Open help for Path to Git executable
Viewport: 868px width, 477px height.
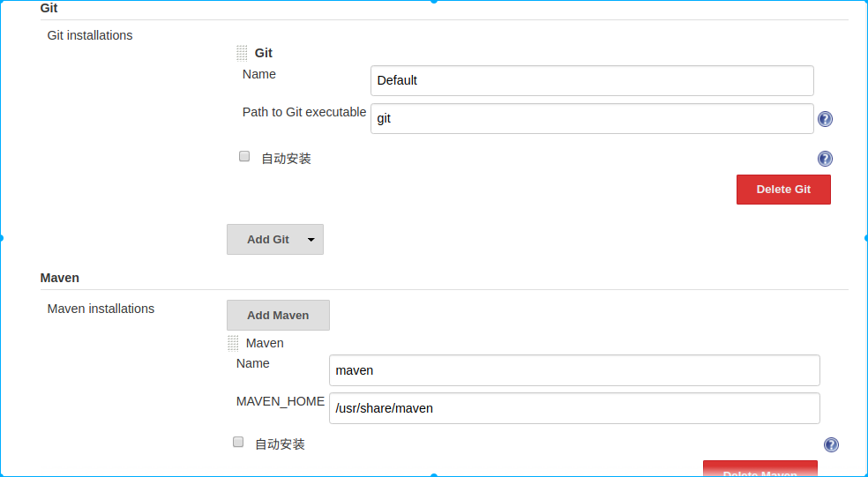(825, 119)
